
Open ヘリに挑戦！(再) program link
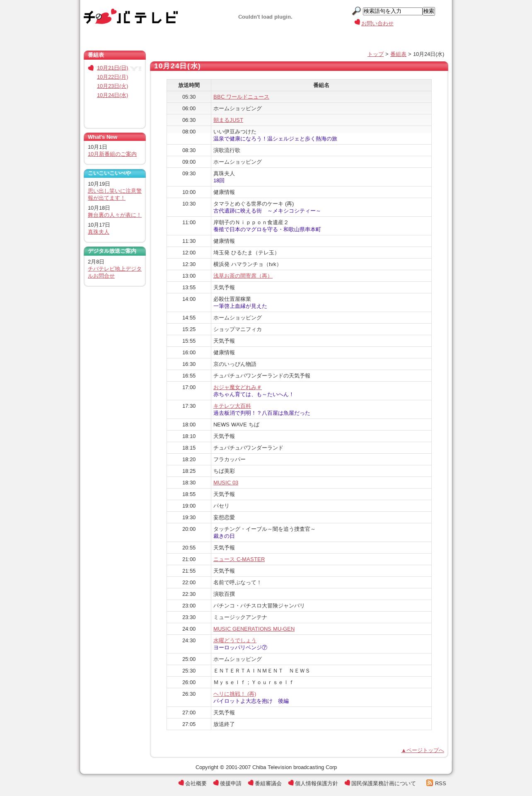click(235, 694)
